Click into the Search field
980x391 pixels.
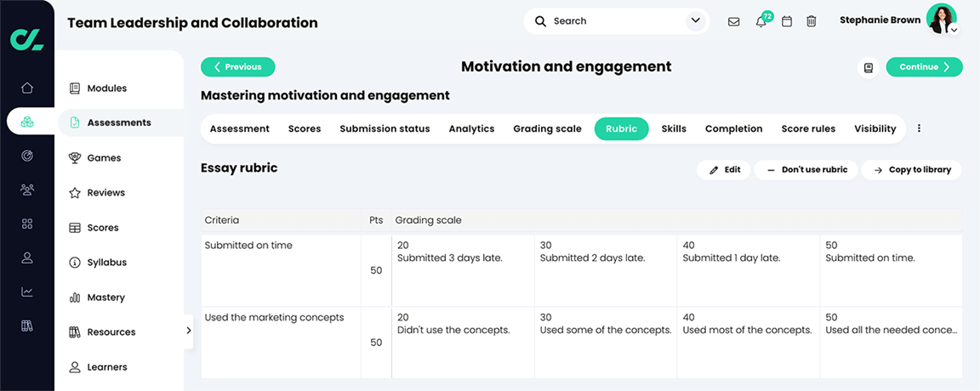click(x=612, y=21)
